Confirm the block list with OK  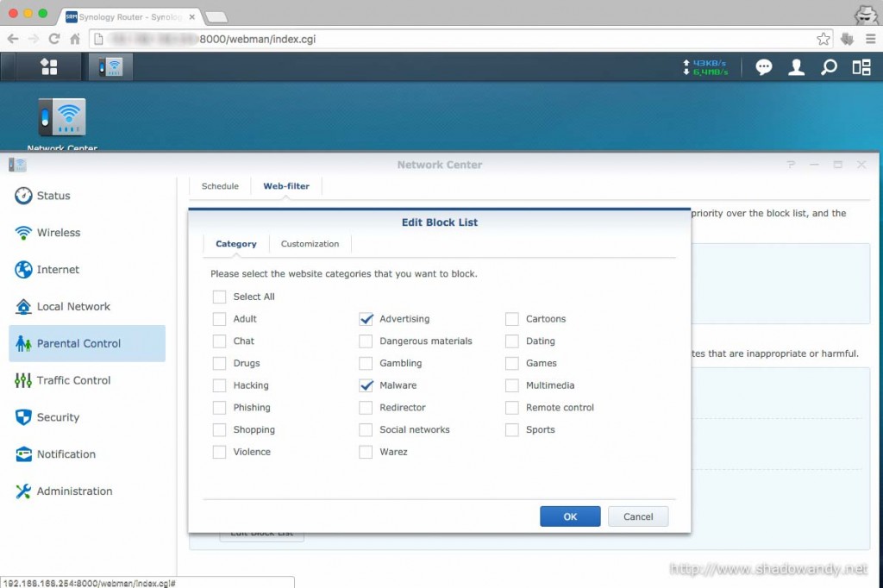(x=570, y=516)
